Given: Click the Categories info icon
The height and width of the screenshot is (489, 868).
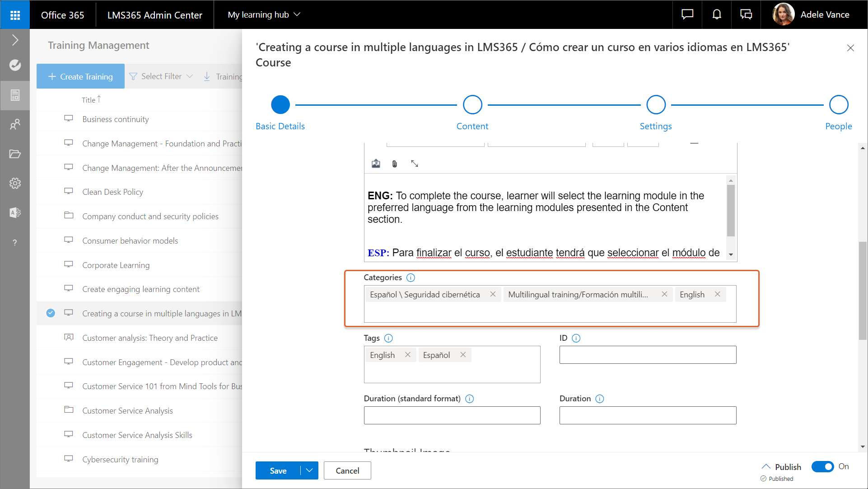Looking at the screenshot, I should (x=411, y=277).
